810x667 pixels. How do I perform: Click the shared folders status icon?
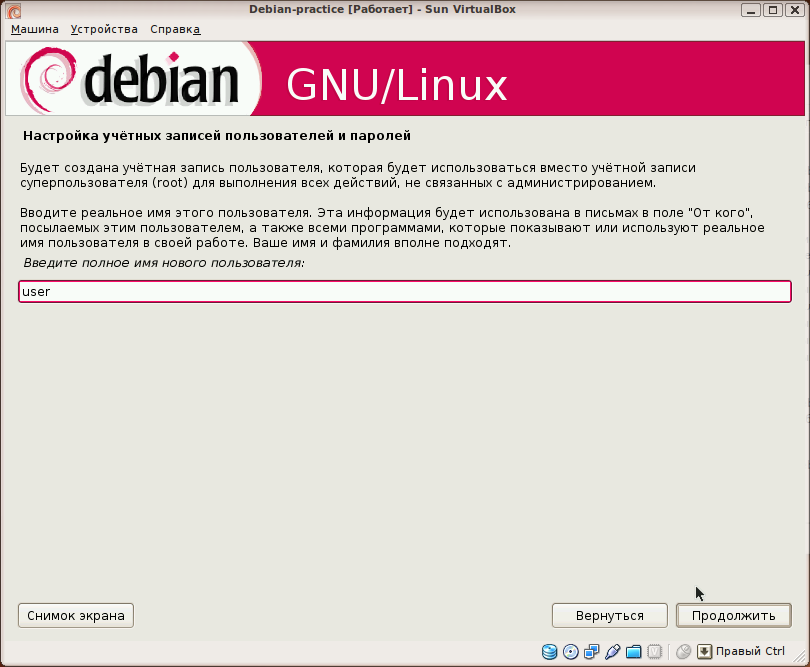(633, 652)
